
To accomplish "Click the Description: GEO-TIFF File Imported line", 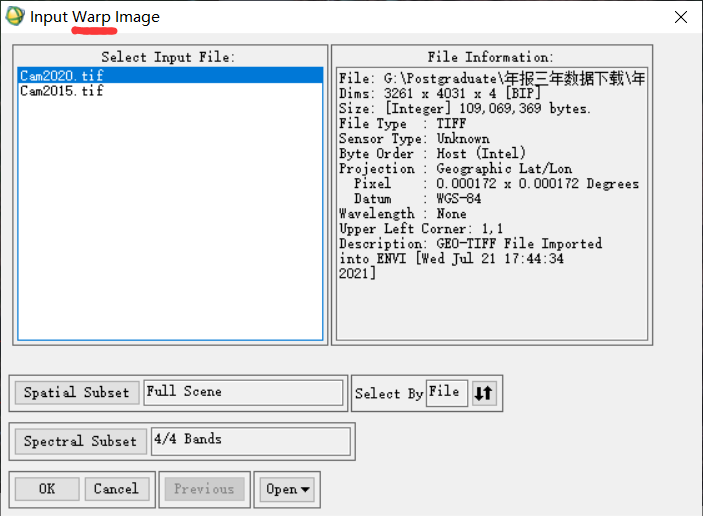I will (470, 243).
